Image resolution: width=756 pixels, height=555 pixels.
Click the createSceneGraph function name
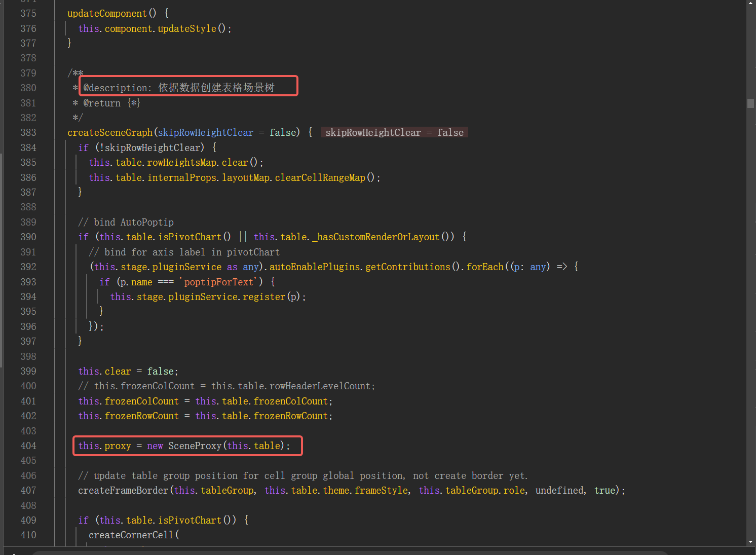click(x=110, y=133)
